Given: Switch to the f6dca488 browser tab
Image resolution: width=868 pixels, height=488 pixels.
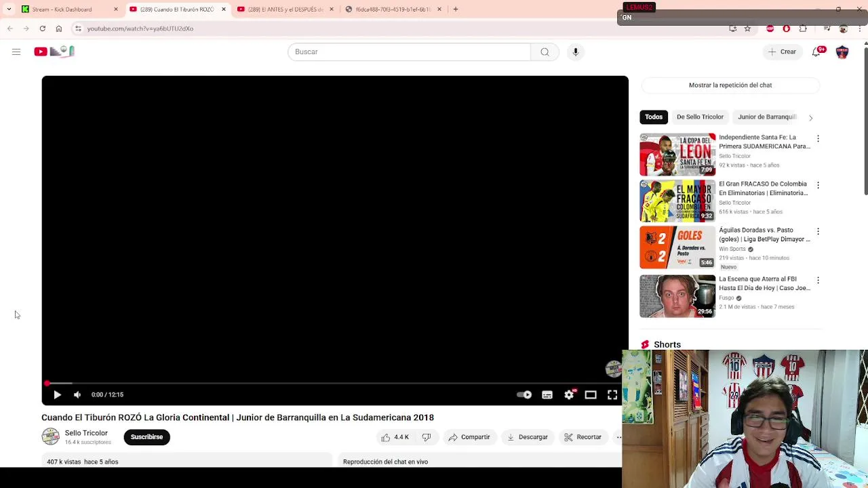Looking at the screenshot, I should (393, 9).
